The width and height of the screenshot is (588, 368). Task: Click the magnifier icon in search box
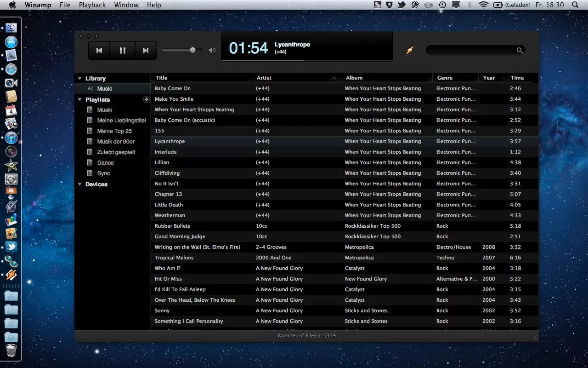click(x=520, y=51)
